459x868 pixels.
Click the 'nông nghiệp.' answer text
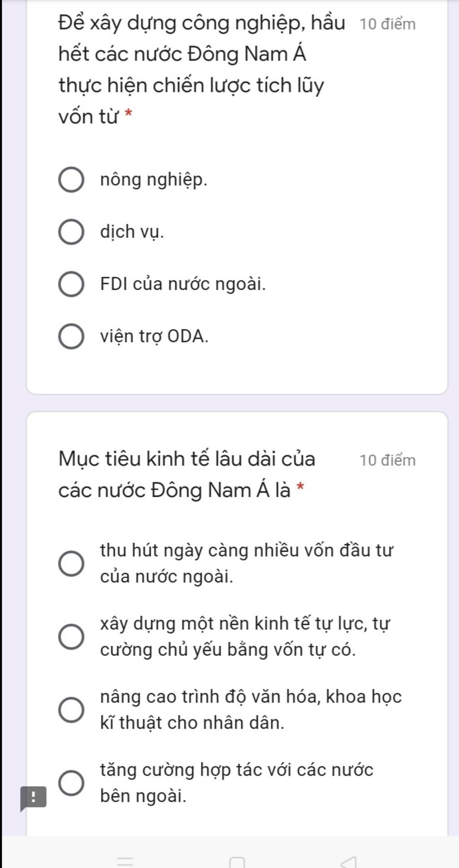[154, 180]
